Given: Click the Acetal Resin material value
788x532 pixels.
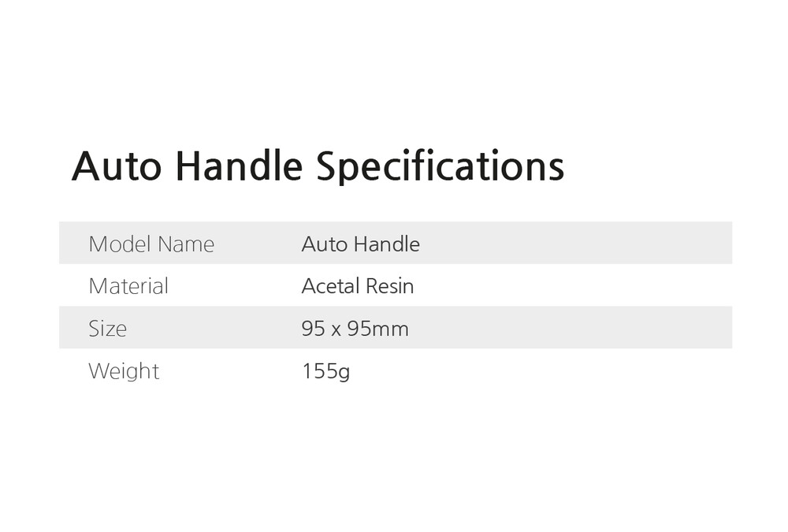Looking at the screenshot, I should click(357, 286).
